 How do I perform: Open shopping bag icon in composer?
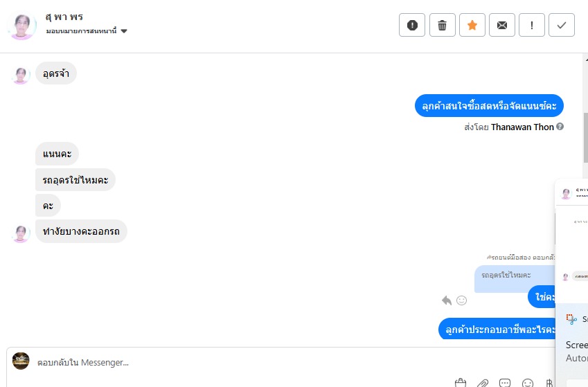tap(461, 382)
